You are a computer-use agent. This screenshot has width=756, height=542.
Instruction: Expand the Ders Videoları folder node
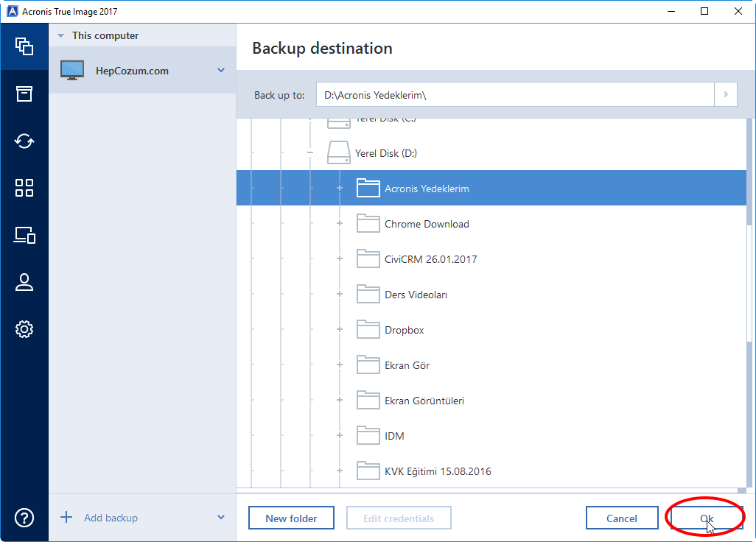coord(340,294)
